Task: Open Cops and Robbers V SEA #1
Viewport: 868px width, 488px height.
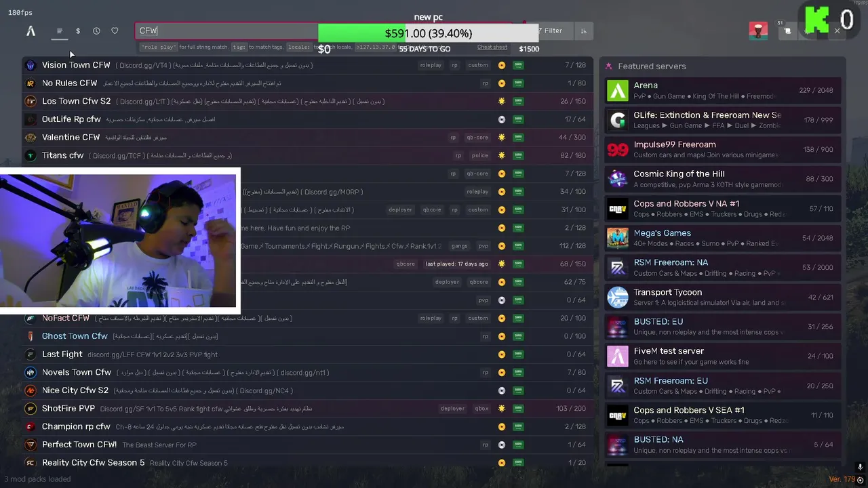Action: [x=723, y=415]
